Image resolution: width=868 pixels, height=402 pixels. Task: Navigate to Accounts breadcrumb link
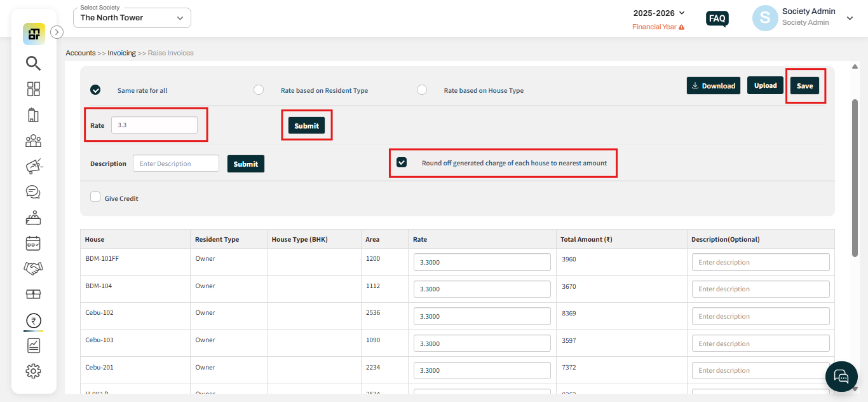pyautogui.click(x=80, y=52)
